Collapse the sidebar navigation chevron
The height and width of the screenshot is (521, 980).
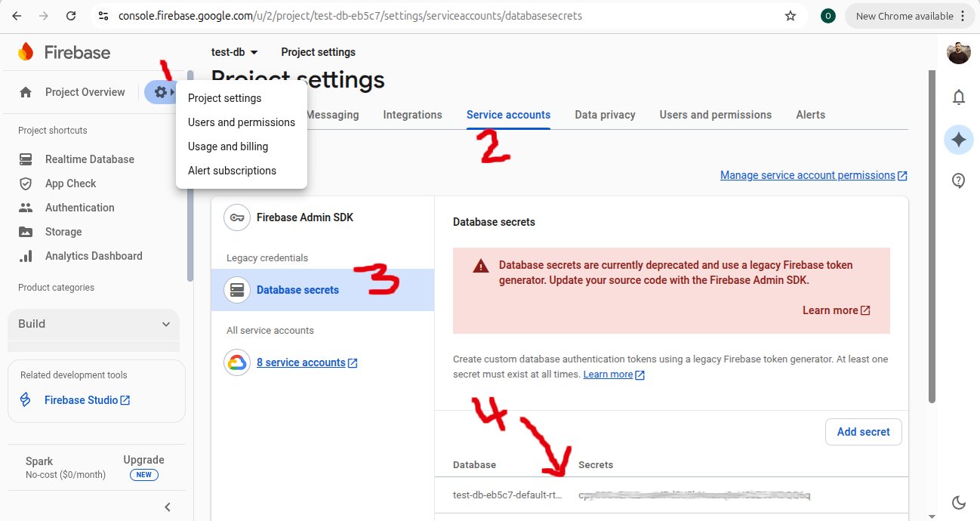(x=168, y=507)
